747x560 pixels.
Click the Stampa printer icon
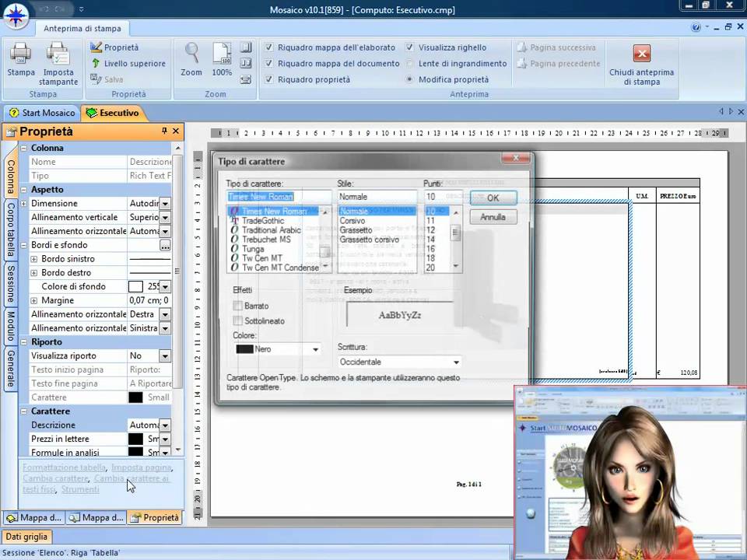[x=20, y=54]
